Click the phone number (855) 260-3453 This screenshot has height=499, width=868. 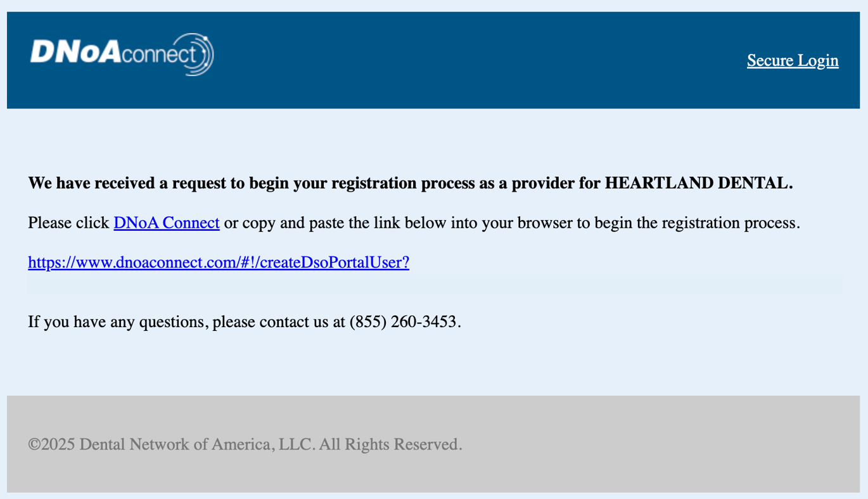pos(403,322)
